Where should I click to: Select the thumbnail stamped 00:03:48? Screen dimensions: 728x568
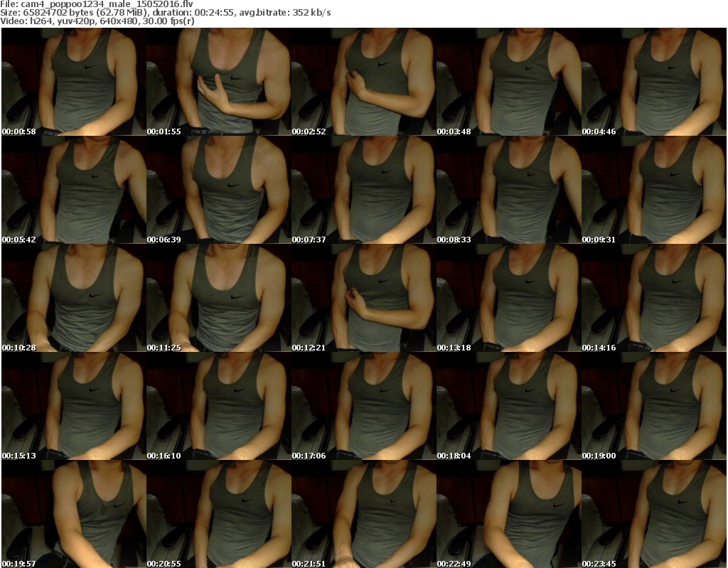[x=509, y=82]
